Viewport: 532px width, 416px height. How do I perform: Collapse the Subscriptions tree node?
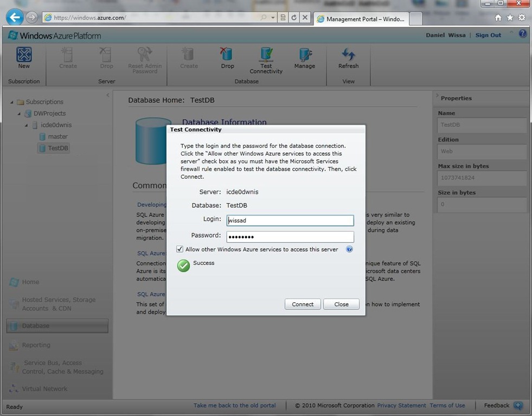(x=12, y=102)
